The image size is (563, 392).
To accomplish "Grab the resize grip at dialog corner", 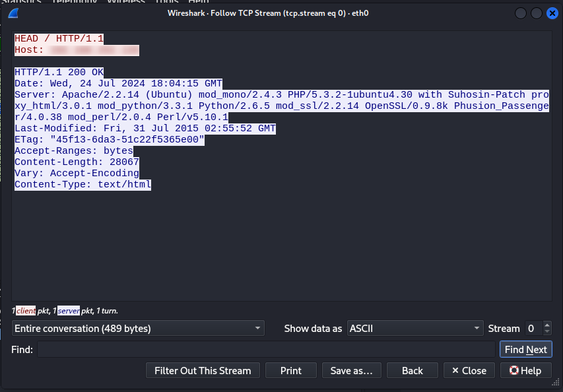I will (x=556, y=383).
